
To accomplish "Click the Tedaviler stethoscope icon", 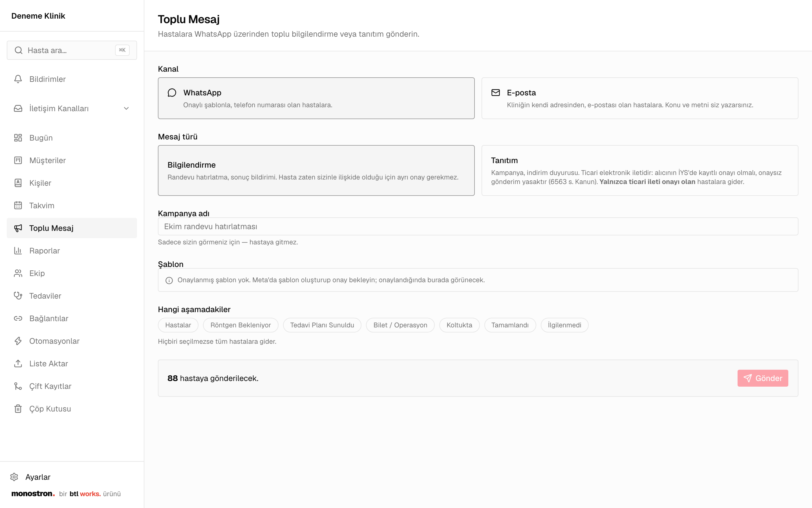I will [18, 296].
